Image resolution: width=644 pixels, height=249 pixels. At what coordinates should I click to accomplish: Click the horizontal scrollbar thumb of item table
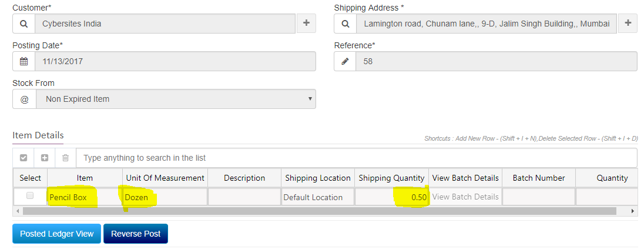pos(320,211)
